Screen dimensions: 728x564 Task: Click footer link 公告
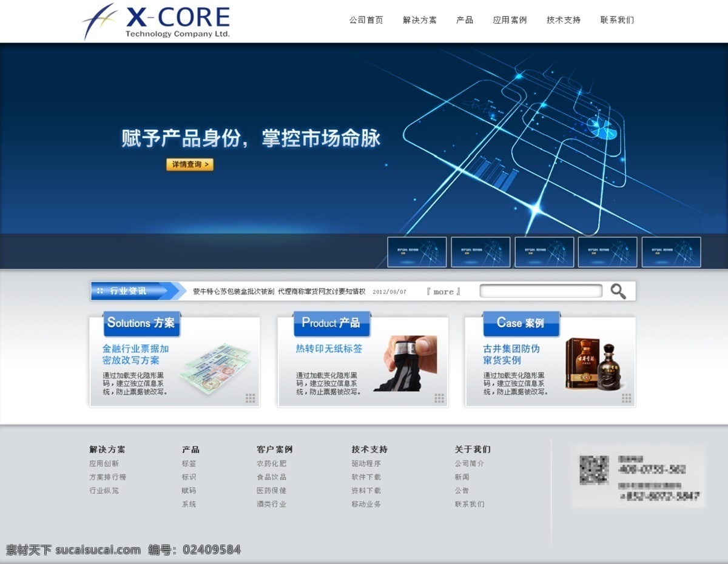coord(462,491)
